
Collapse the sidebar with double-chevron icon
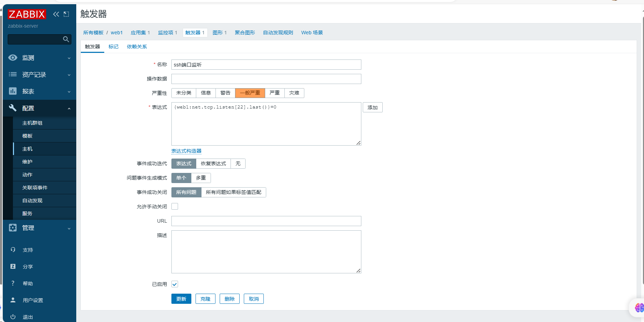click(56, 14)
